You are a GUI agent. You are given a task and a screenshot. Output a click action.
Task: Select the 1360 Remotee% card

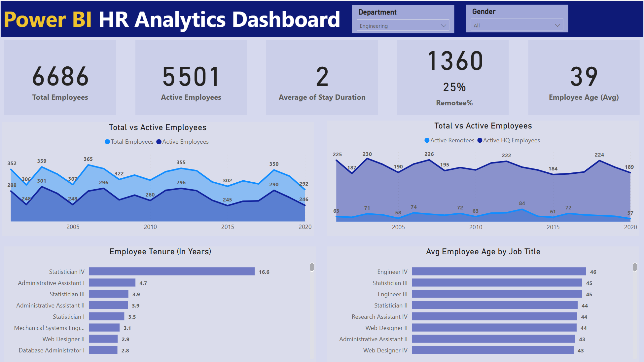coord(453,78)
